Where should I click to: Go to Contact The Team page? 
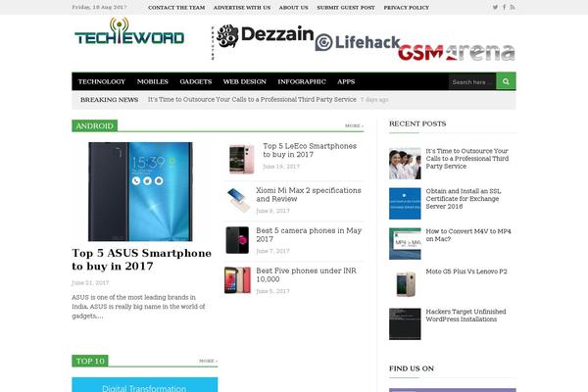pos(176,8)
